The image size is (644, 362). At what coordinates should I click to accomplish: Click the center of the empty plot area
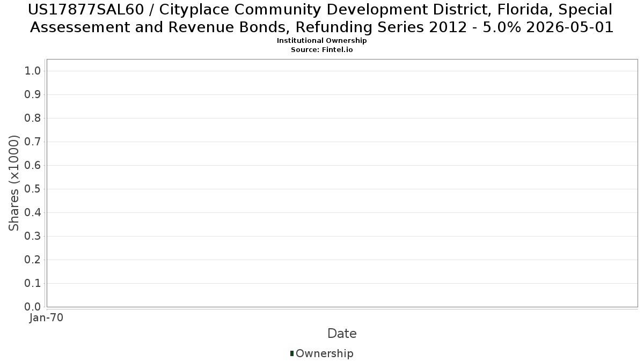click(x=342, y=183)
